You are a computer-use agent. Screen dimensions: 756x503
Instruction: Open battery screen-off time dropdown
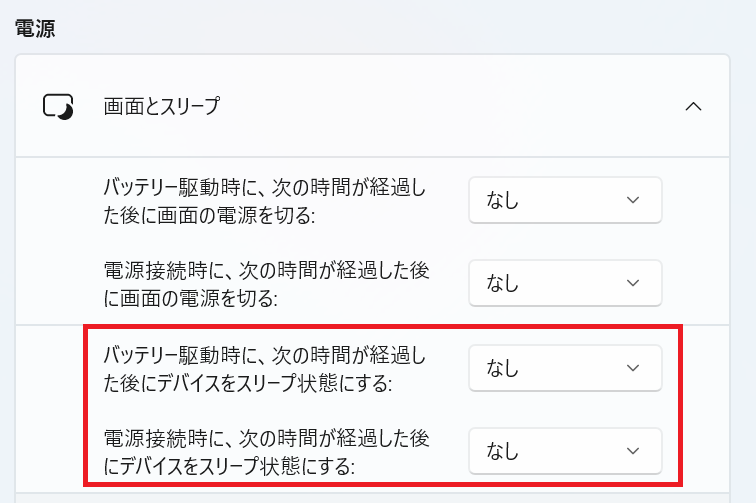pyautogui.click(x=565, y=200)
